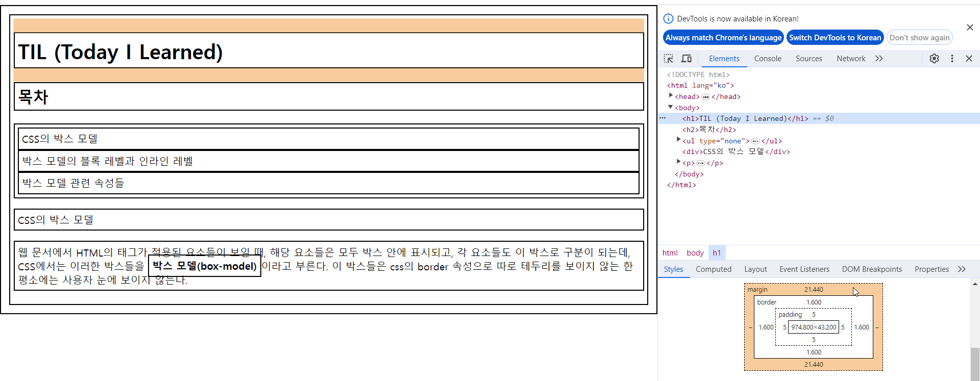
Task: Click the box model border top value 1.600
Action: tap(814, 302)
